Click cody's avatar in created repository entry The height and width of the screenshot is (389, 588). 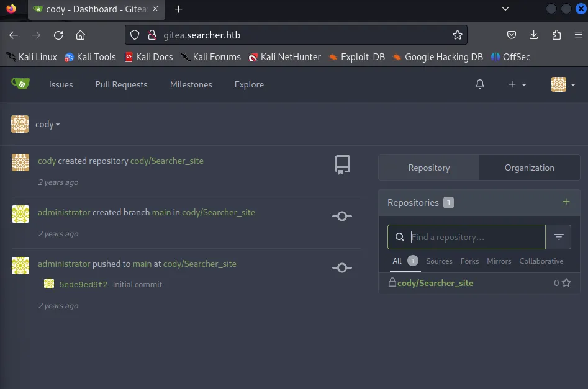[20, 163]
